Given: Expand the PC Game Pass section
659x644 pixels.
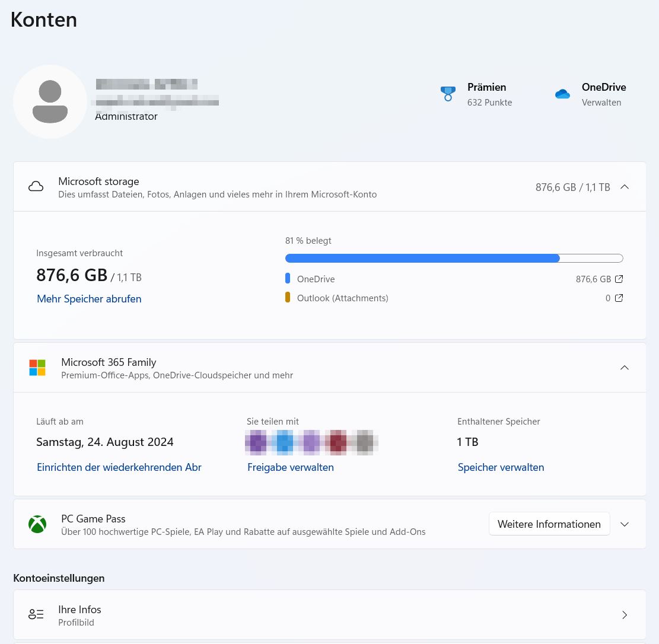Looking at the screenshot, I should (x=624, y=524).
